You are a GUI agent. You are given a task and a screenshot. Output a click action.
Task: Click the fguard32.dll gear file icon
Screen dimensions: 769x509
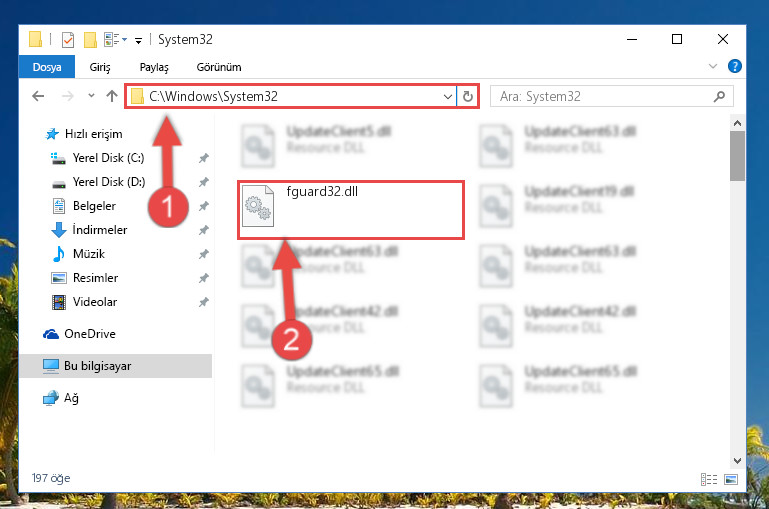coord(258,206)
